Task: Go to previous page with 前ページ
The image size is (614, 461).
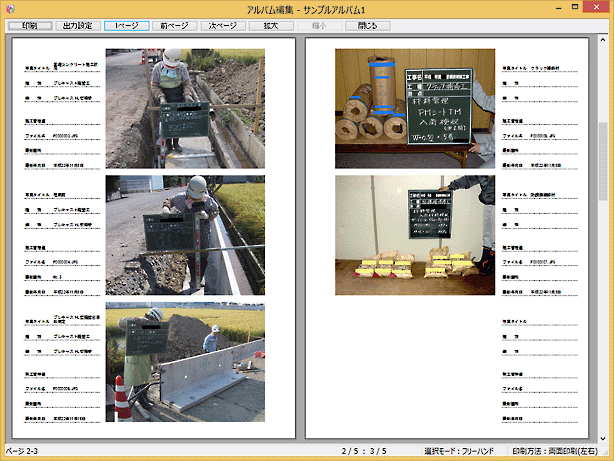Action: (176, 25)
